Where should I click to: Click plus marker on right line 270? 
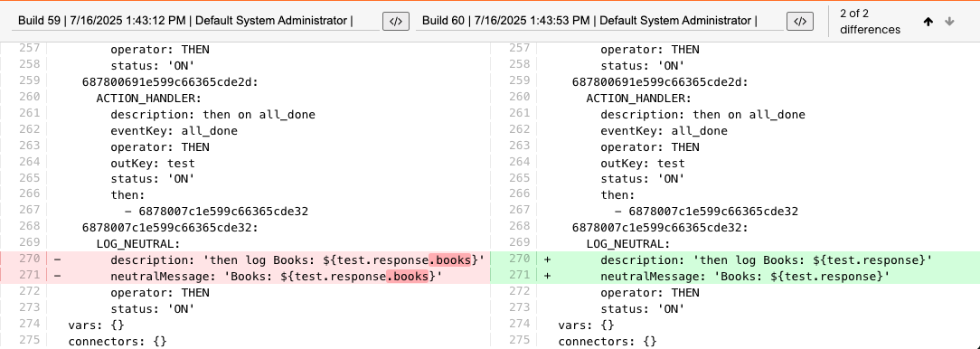[x=548, y=259]
